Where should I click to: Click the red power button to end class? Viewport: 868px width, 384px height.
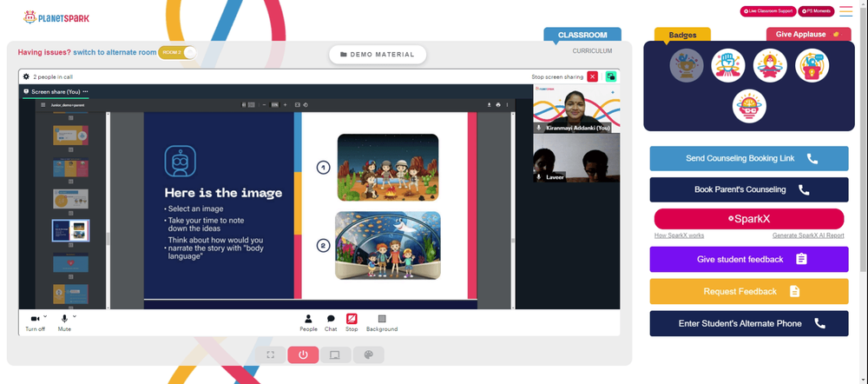pyautogui.click(x=303, y=355)
